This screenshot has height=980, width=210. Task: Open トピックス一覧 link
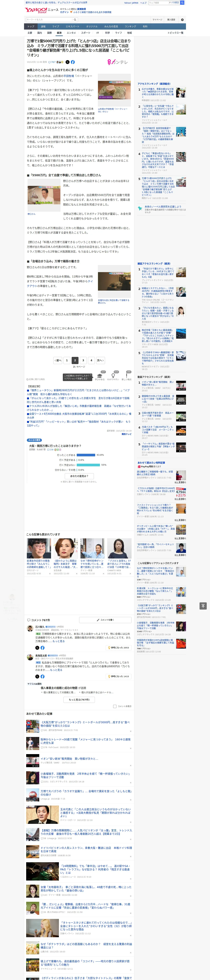(175, 33)
